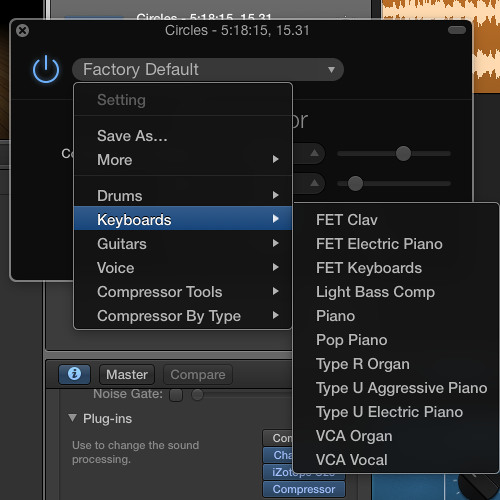The width and height of the screenshot is (500, 500).
Task: Select the Light Bass Comp preset
Action: coord(396,292)
